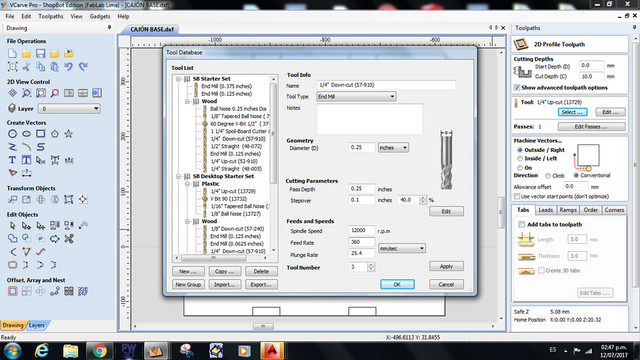The height and width of the screenshot is (360, 640).
Task: Click the Zoom to box icon
Action: click(x=27, y=93)
